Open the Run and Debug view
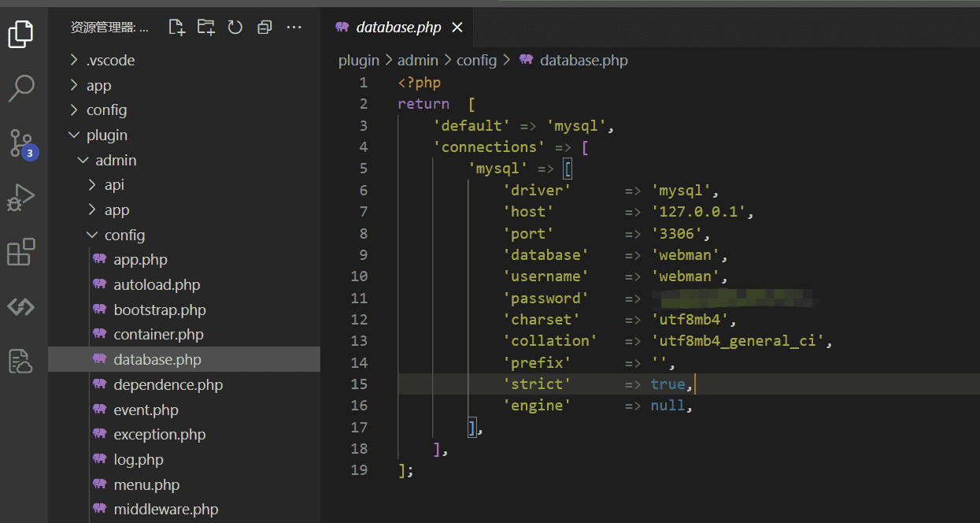 (21, 198)
